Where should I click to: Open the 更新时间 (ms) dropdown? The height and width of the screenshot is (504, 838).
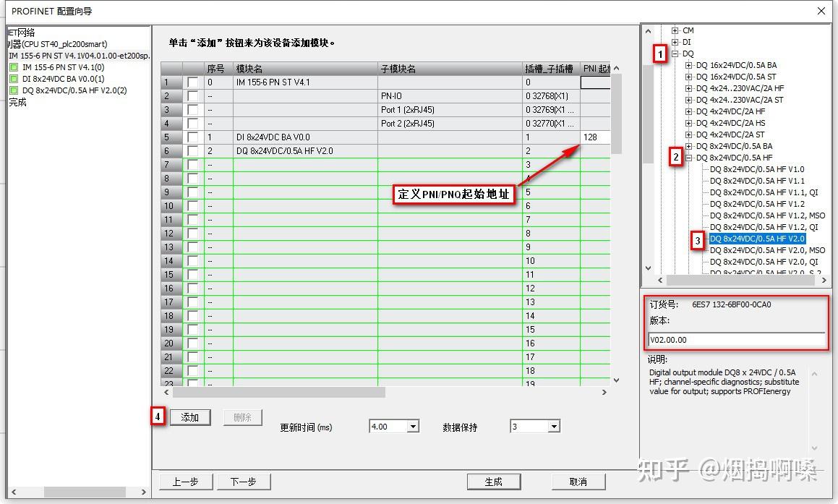tap(413, 427)
